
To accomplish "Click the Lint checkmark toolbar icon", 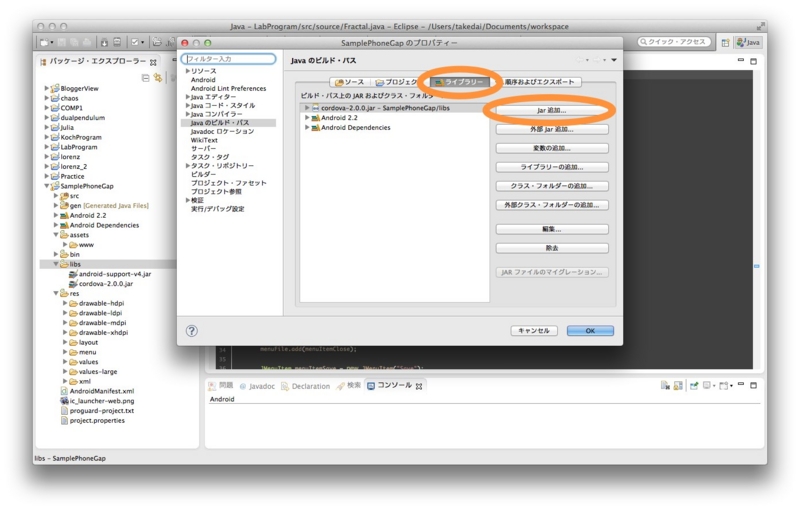I will [x=135, y=42].
